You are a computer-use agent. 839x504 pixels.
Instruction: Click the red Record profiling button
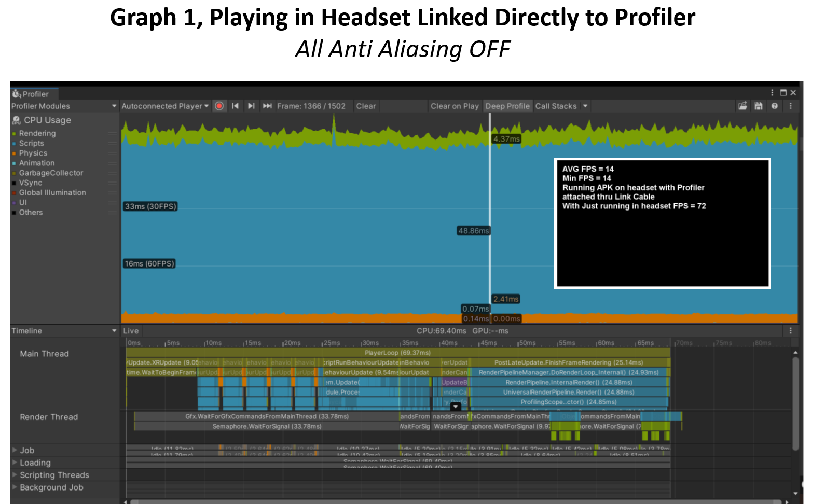pyautogui.click(x=219, y=106)
